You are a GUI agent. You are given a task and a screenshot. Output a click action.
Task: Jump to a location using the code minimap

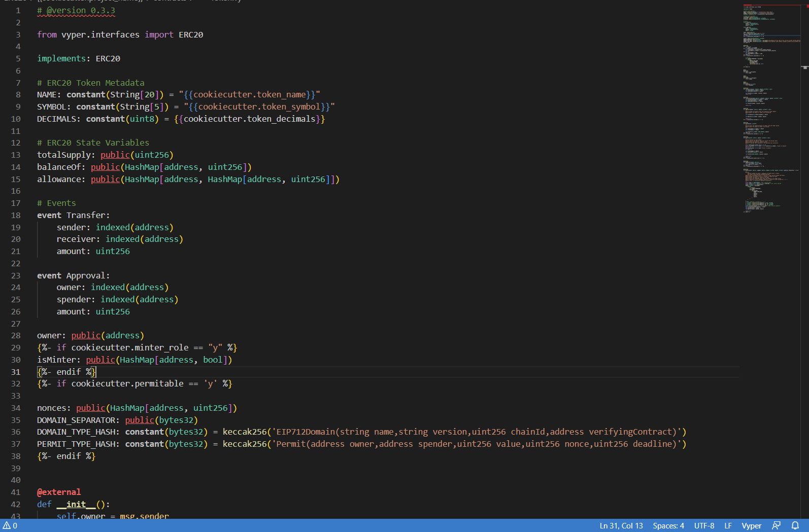771,109
